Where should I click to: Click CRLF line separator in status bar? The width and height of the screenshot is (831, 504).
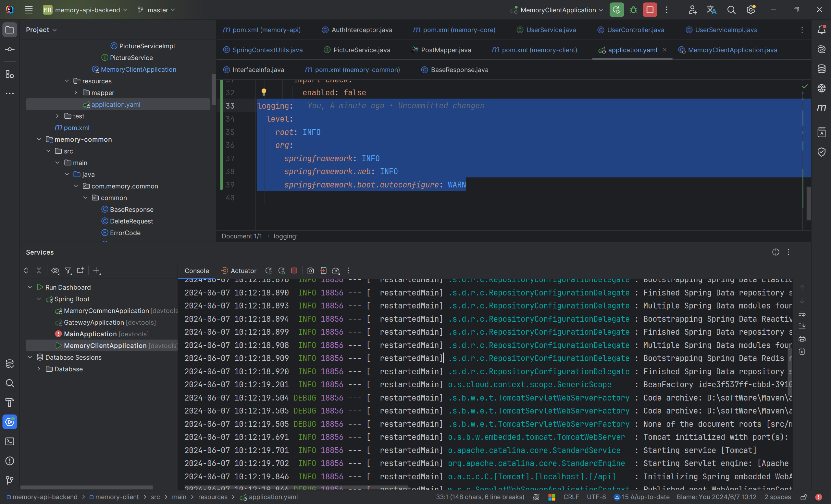(571, 497)
